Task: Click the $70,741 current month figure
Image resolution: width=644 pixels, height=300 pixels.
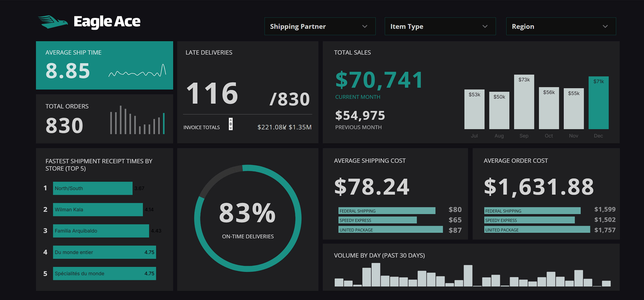Action: (379, 80)
